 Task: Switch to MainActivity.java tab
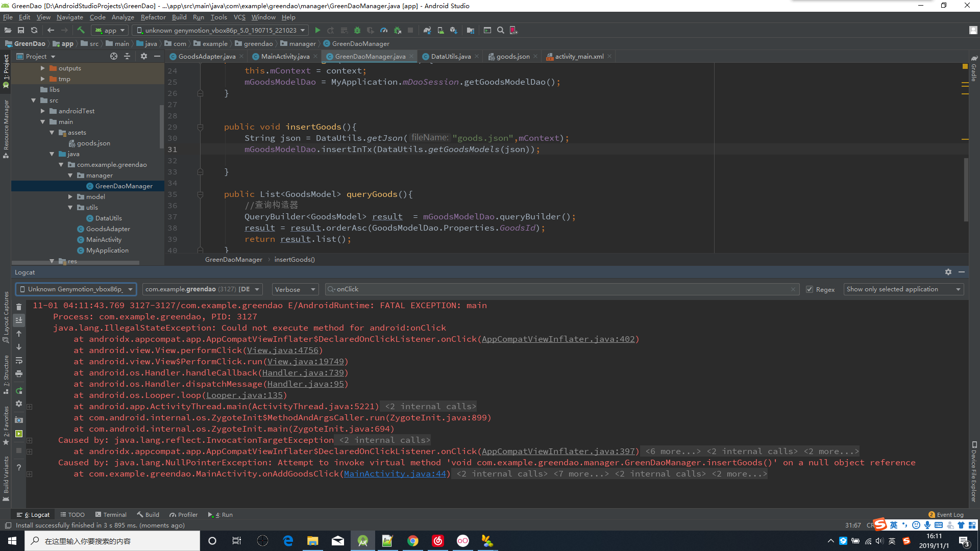(x=285, y=56)
